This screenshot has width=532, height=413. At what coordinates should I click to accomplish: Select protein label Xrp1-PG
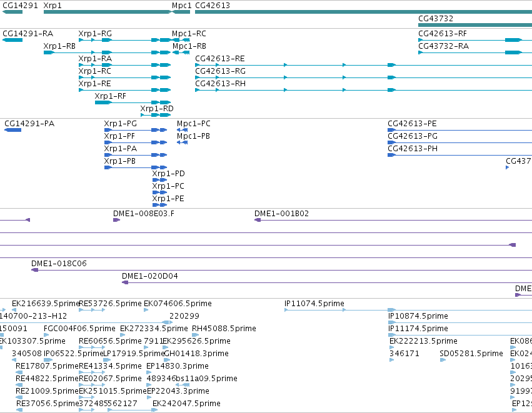[x=121, y=124]
